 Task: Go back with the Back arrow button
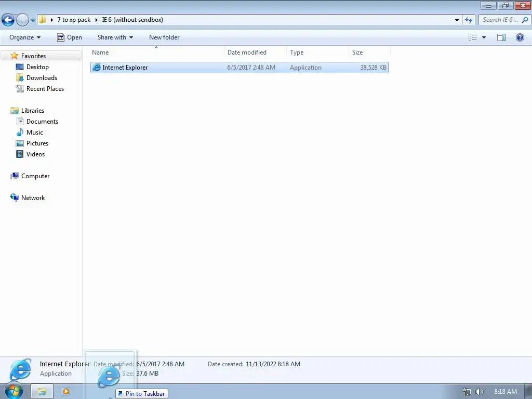[x=8, y=20]
